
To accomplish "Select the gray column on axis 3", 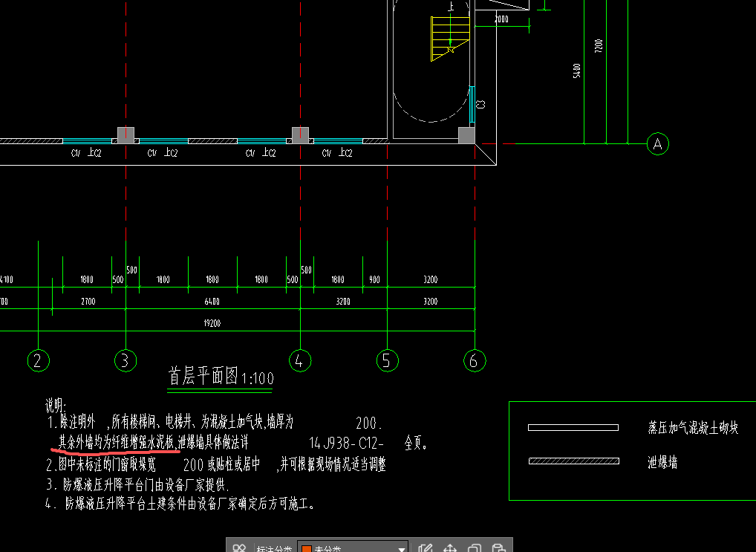I will (126, 136).
